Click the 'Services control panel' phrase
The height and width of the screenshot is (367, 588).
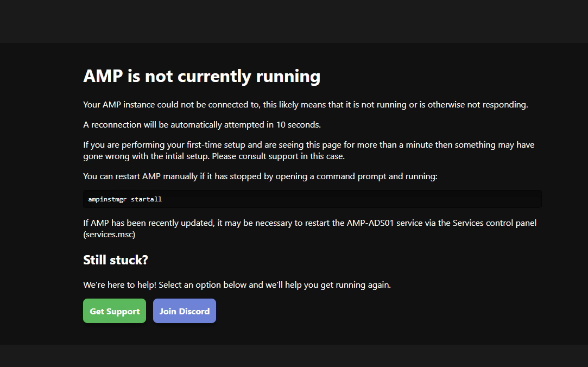pyautogui.click(x=495, y=223)
